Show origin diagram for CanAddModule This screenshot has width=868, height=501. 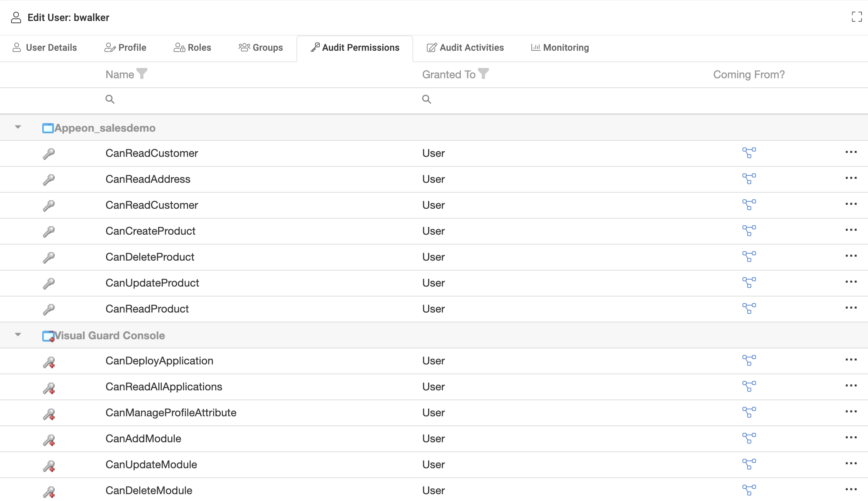[x=749, y=438]
